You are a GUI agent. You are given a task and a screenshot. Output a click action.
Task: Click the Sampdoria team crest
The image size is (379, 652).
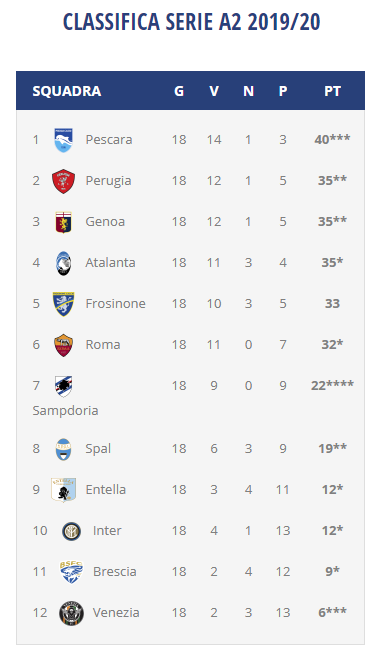point(64,386)
